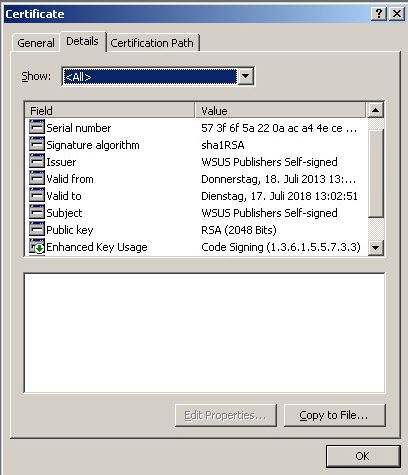Click the Subject field icon
Screen dimensions: 408x475
point(37,212)
